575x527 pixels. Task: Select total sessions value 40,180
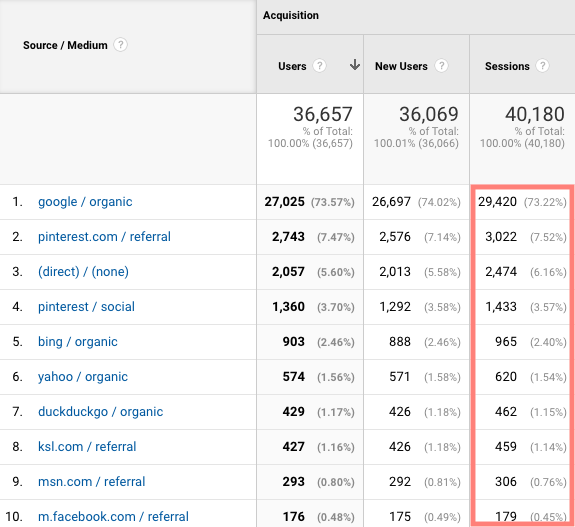tap(535, 114)
